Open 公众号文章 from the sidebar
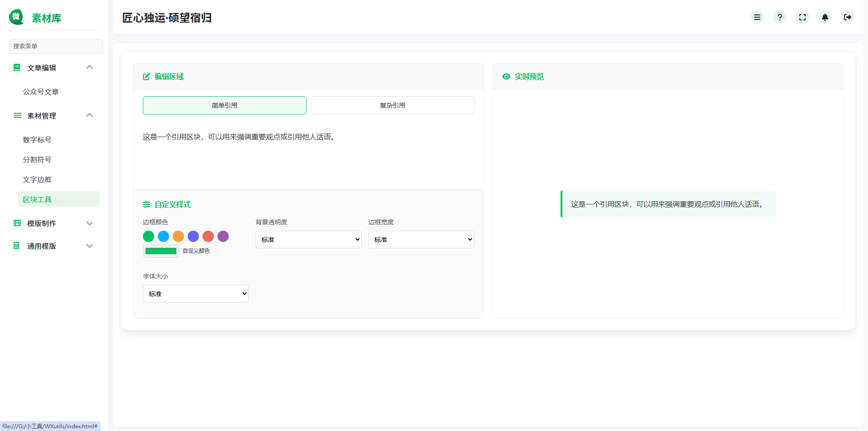The image size is (868, 431). pos(41,92)
